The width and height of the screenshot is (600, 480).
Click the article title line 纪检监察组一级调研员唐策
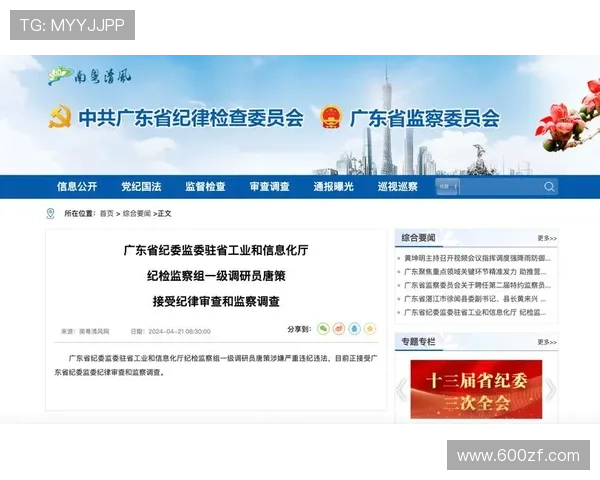pyautogui.click(x=216, y=276)
